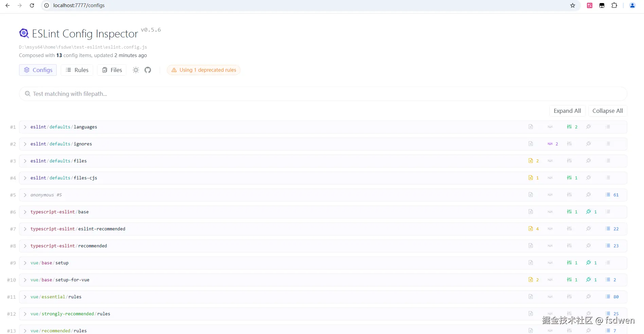Screen dimensions: 644x334
Task: Click the dark extension icon in toolbar
Action: click(602, 5)
